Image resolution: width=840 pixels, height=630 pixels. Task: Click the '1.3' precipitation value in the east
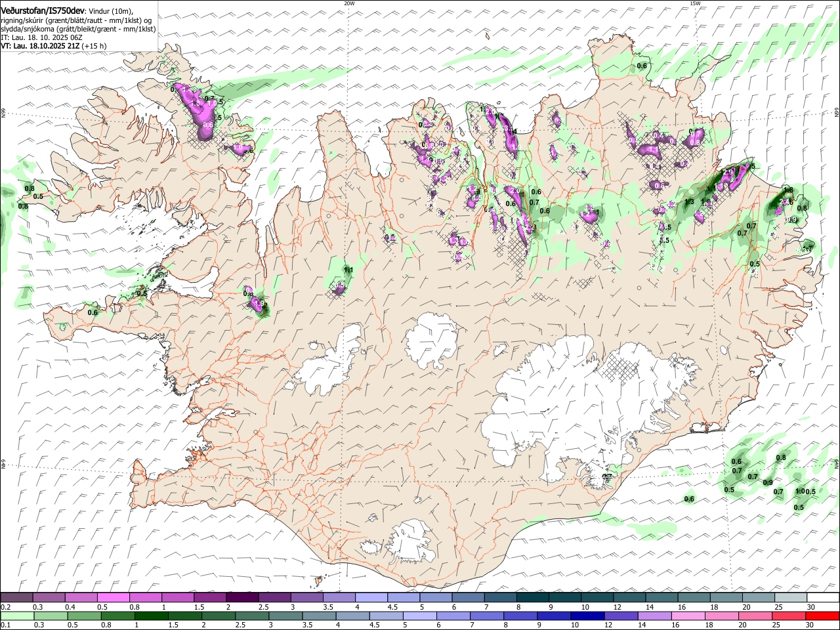pyautogui.click(x=689, y=202)
